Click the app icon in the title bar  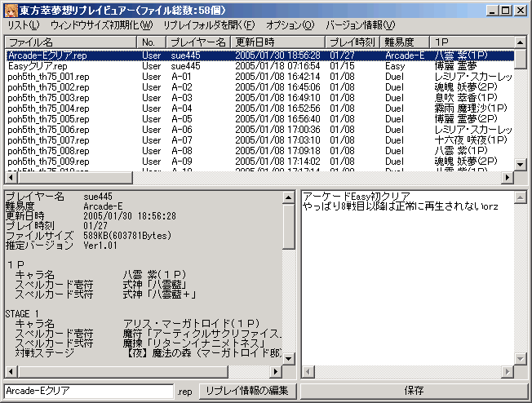point(10,10)
